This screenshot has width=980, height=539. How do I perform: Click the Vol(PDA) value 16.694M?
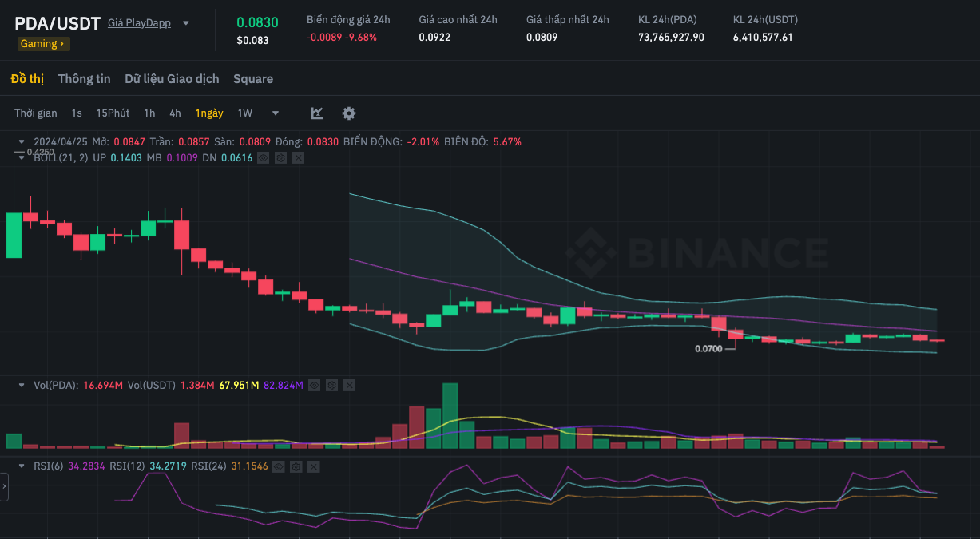coord(103,385)
